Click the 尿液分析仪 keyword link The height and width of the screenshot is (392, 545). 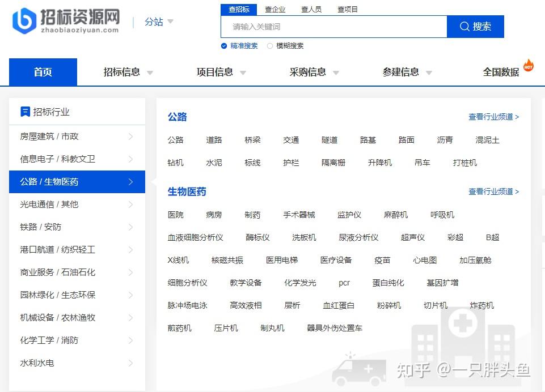coord(358,237)
